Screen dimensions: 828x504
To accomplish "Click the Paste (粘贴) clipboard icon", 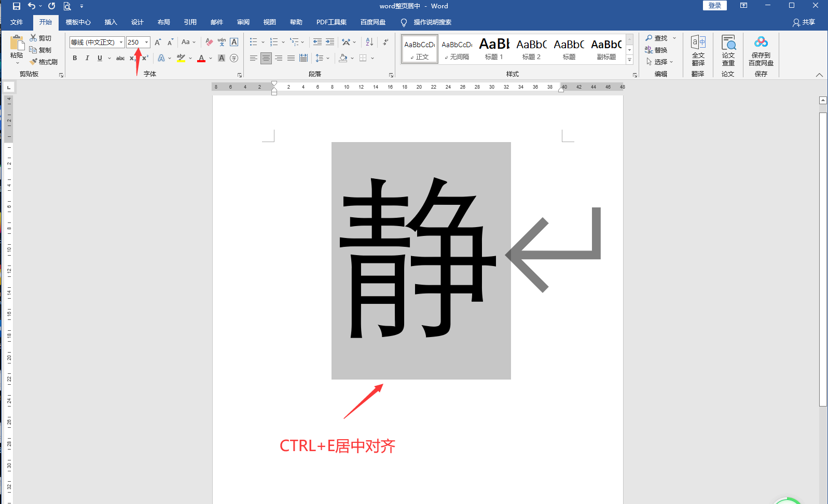I will 17,43.
